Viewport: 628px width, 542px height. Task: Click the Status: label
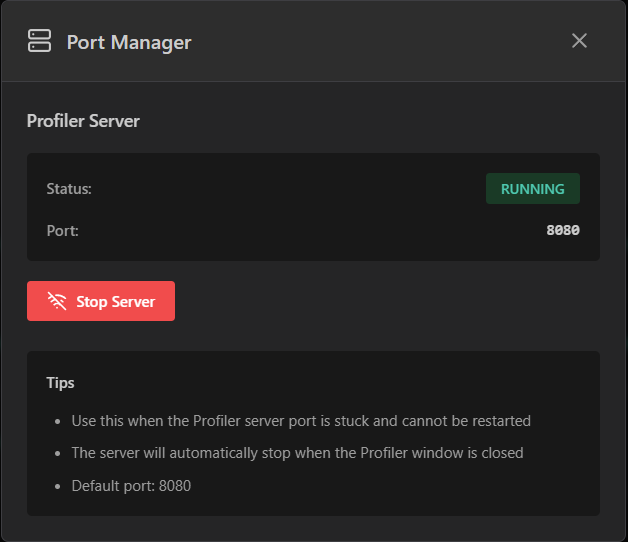click(69, 189)
